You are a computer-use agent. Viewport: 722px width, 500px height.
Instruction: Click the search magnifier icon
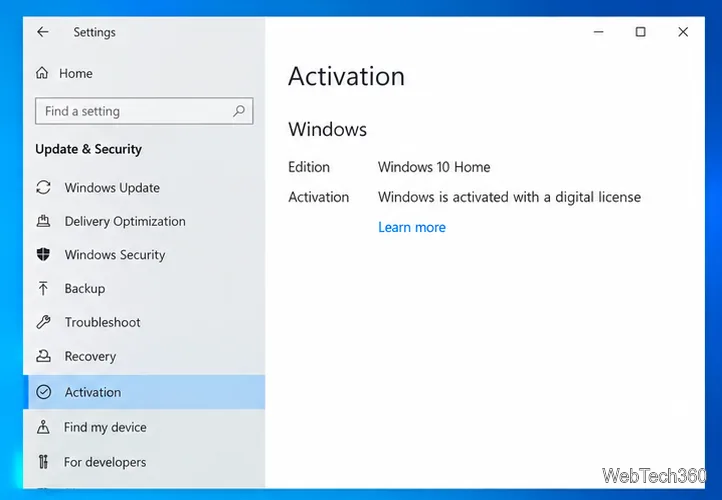tap(239, 110)
